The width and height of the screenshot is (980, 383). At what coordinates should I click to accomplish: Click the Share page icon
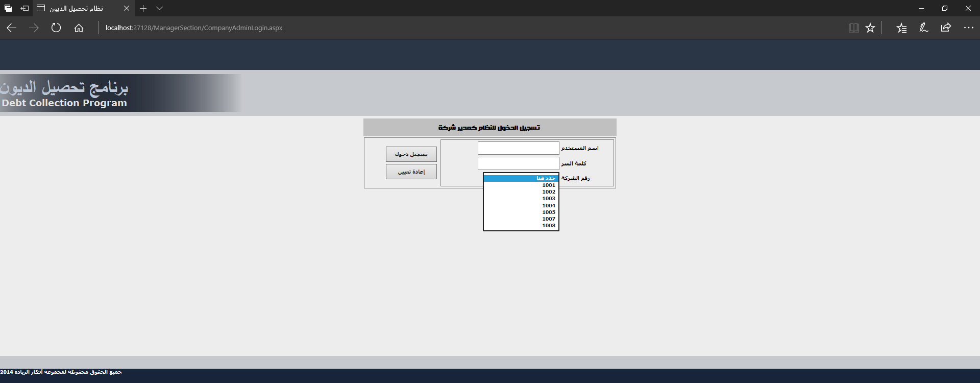point(946,28)
